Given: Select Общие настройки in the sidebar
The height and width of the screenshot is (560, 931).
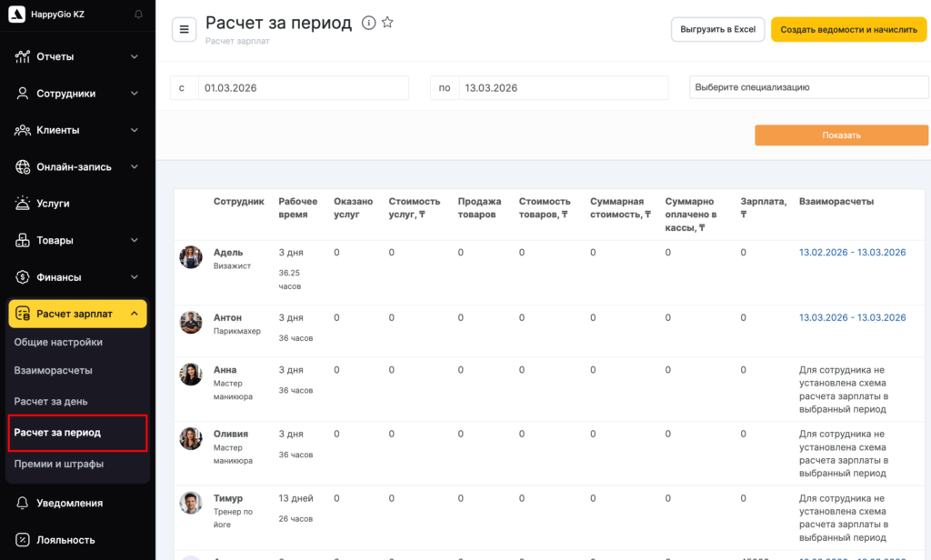Looking at the screenshot, I should (58, 342).
